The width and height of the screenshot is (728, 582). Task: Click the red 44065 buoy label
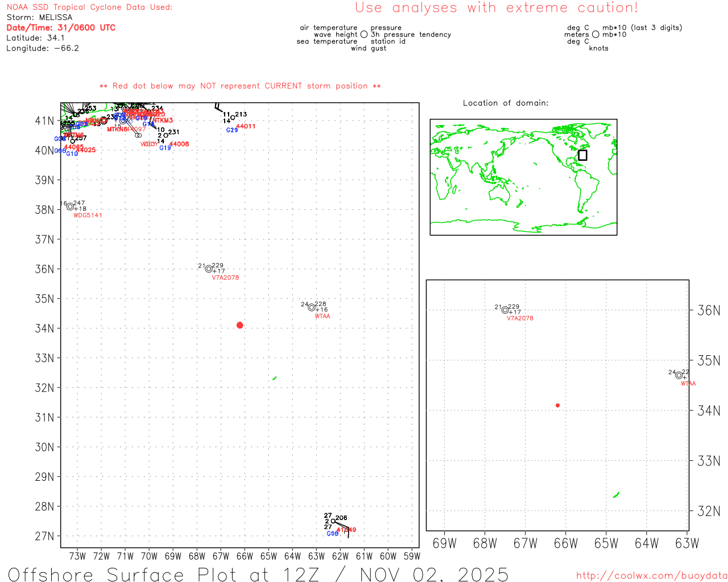(74, 147)
